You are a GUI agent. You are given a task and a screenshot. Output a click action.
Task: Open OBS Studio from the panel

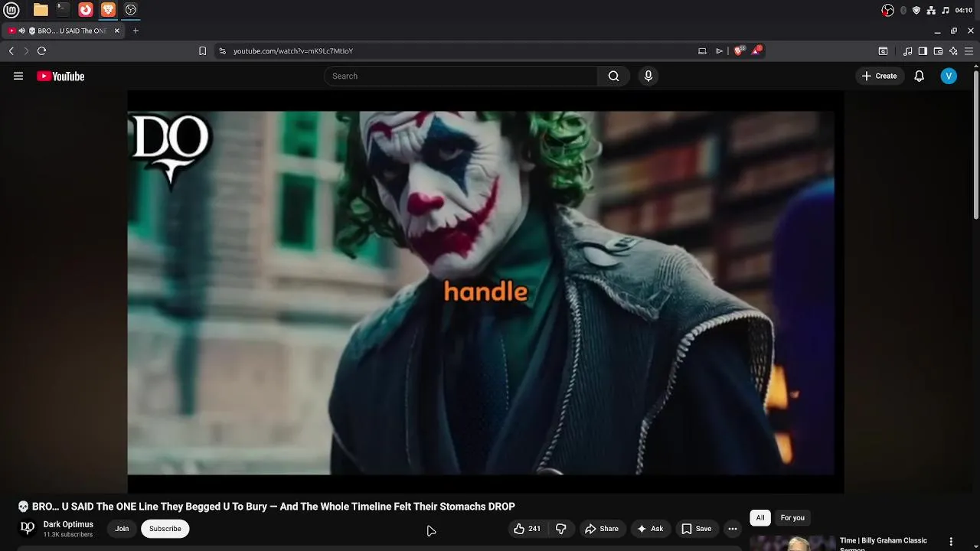pos(131,10)
